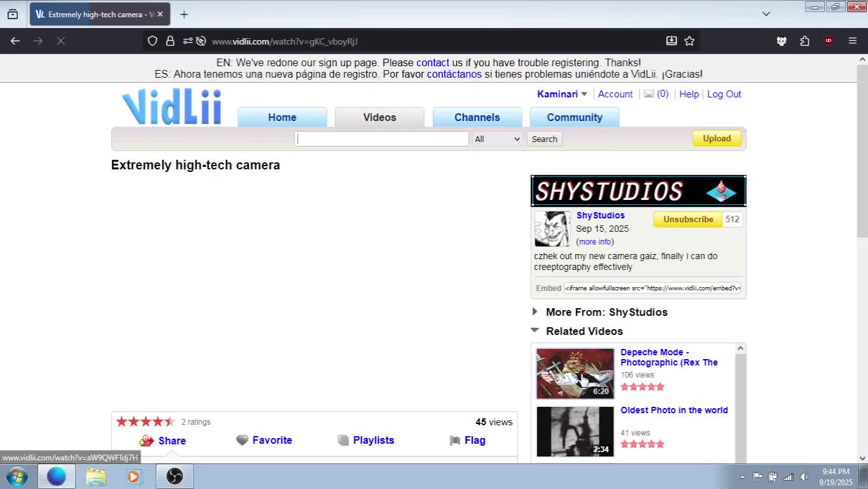Click the Oldest Photo video thumbnail
Viewport: 868px width, 489px height.
575,432
